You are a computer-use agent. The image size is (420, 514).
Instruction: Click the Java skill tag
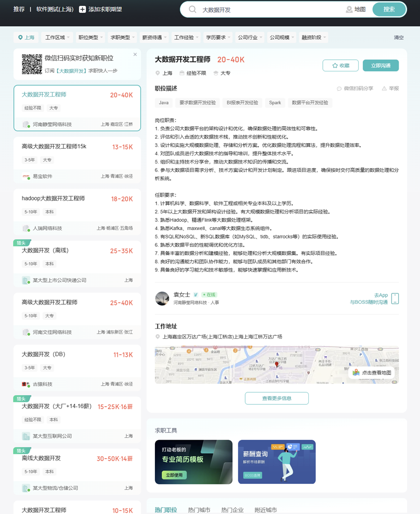164,102
